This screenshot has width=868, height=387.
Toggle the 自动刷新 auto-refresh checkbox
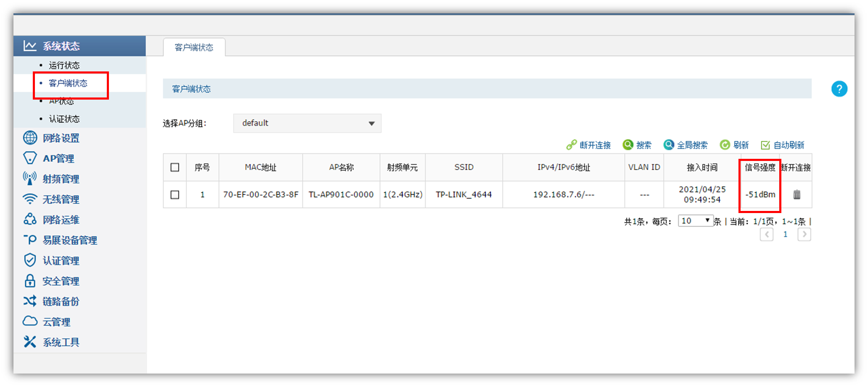pyautogui.click(x=765, y=145)
